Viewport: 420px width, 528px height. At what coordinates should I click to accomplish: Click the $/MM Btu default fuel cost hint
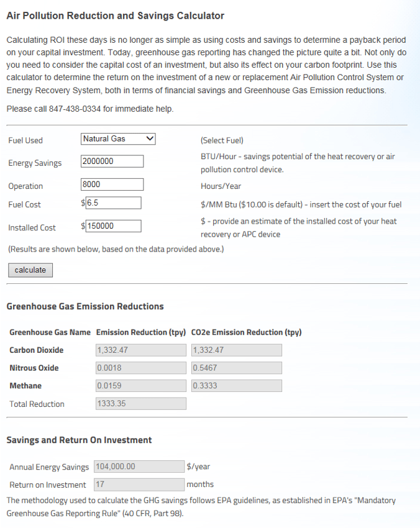point(301,205)
